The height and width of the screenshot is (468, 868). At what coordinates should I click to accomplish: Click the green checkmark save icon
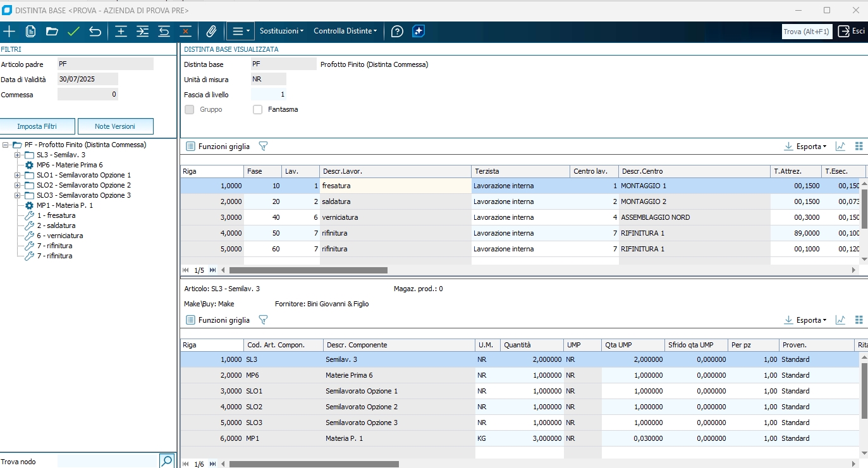73,31
